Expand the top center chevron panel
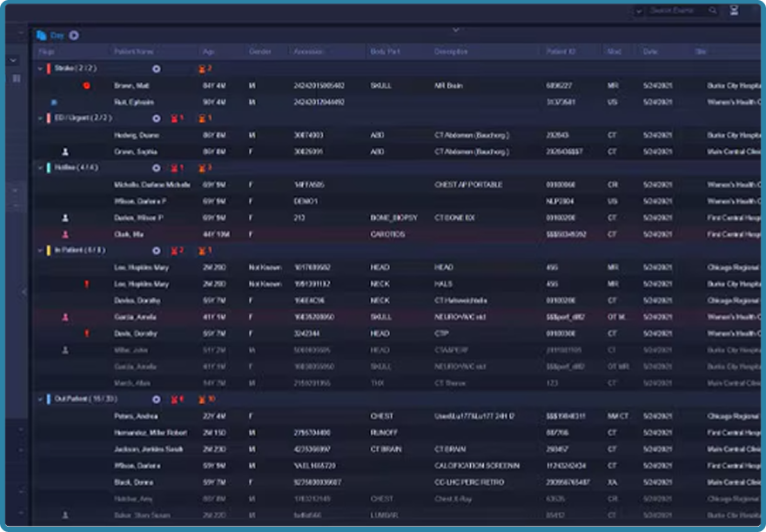 [455, 30]
